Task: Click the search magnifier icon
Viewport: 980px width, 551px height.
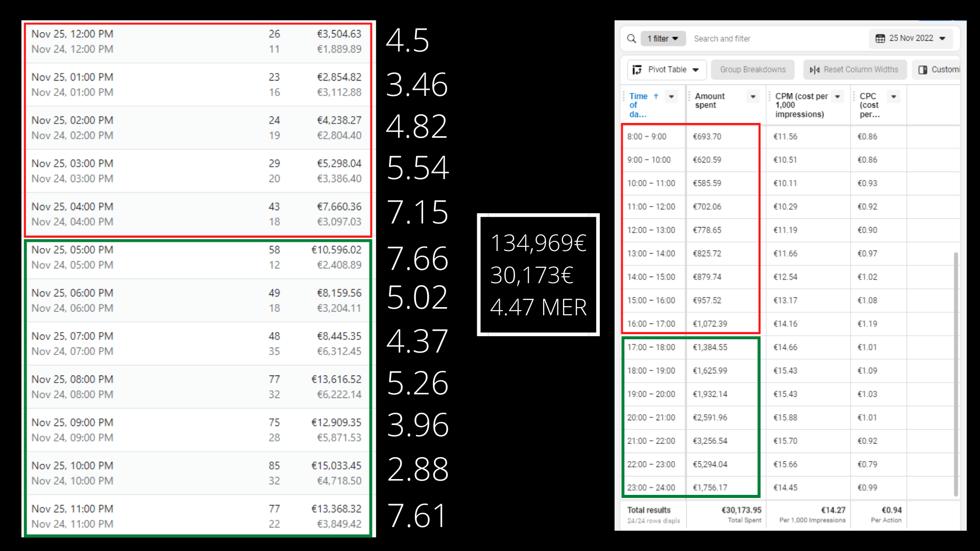Action: click(x=631, y=39)
